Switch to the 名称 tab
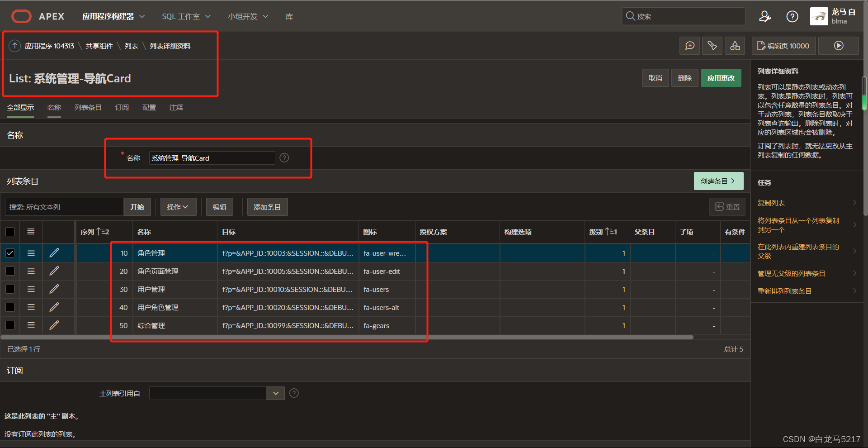The image size is (868, 448). 54,108
